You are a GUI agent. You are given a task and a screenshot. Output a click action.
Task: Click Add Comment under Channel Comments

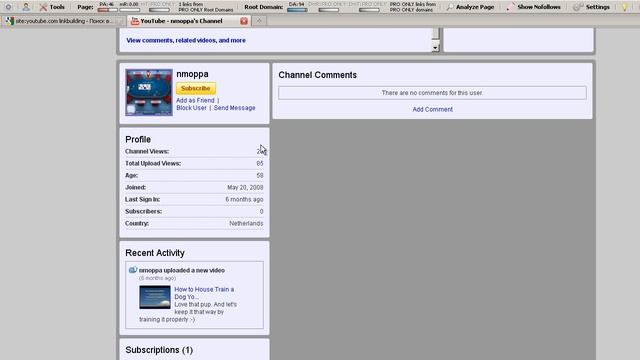click(x=433, y=109)
